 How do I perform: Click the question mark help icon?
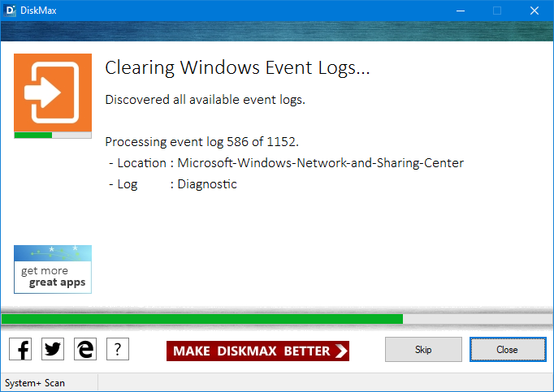(118, 349)
